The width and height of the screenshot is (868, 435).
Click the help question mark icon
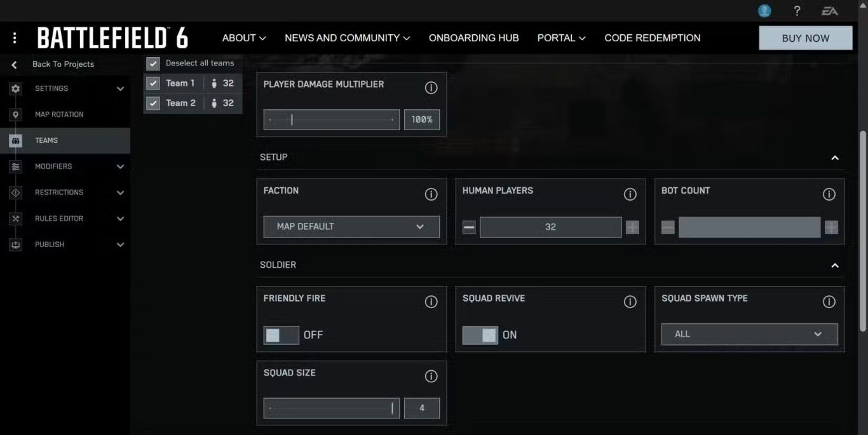[x=797, y=11]
